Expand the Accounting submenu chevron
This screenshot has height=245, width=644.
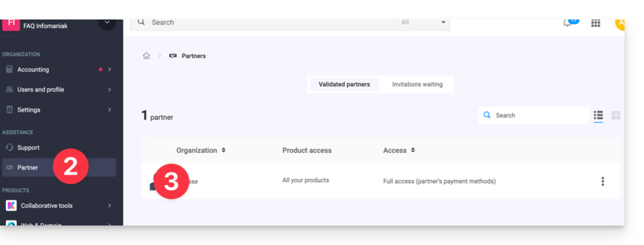pos(109,70)
